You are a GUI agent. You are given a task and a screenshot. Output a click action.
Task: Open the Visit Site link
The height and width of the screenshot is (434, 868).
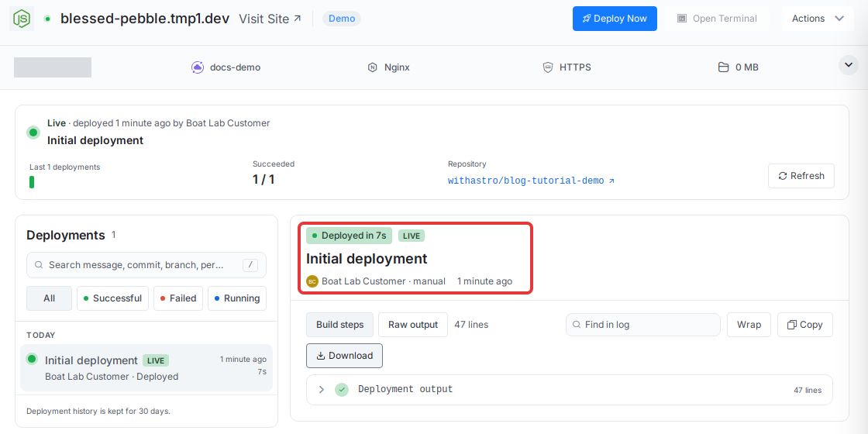click(x=270, y=19)
